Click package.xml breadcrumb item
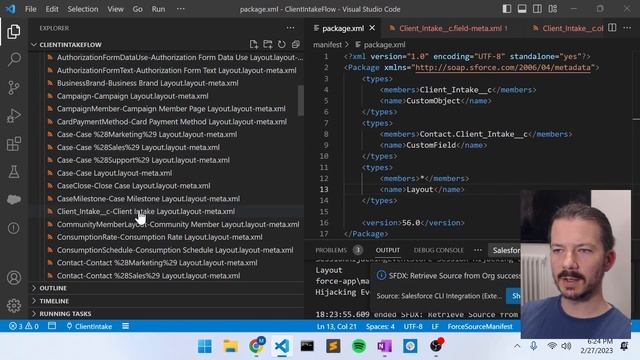 [x=384, y=45]
